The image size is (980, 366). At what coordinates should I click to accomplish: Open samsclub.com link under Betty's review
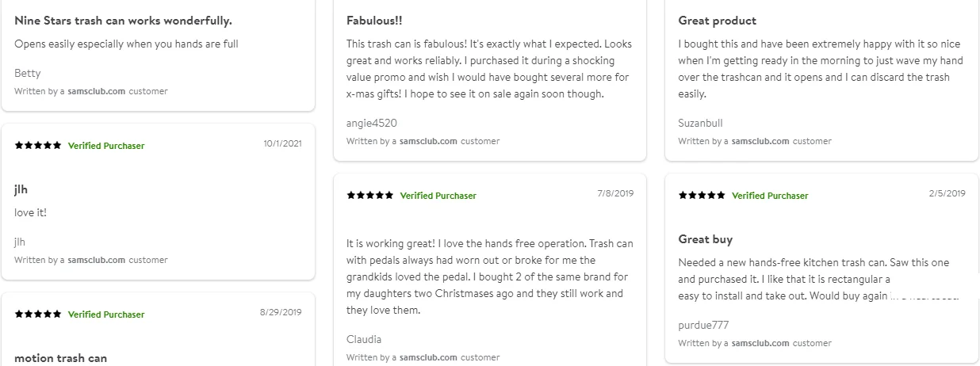[x=96, y=91]
